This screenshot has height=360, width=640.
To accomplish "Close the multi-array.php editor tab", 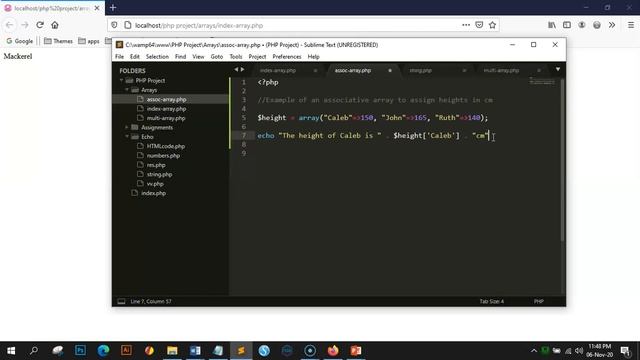I will (539, 70).
